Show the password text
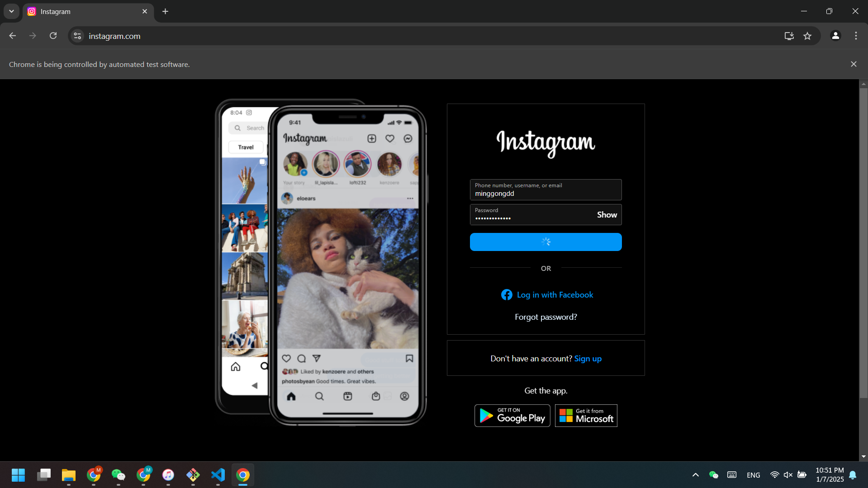 607,215
